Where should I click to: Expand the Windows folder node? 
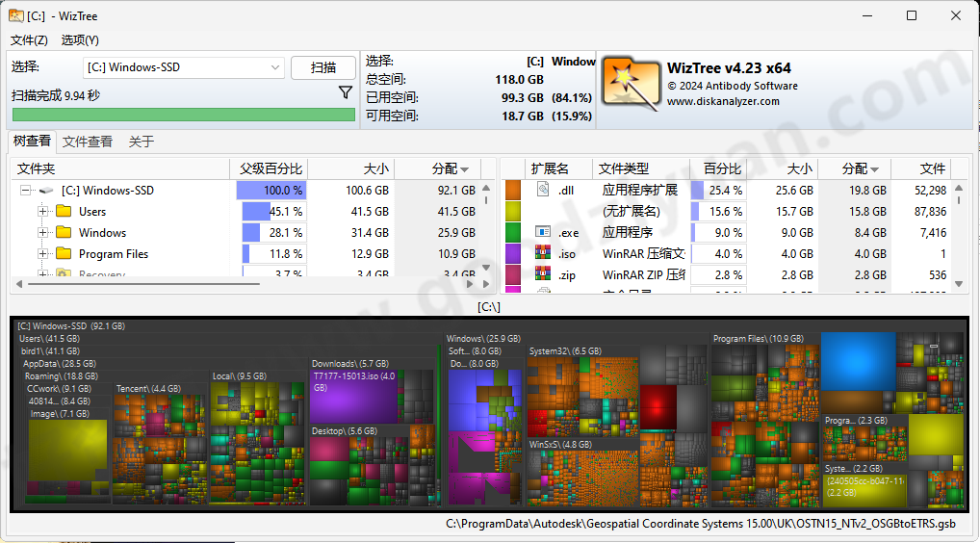point(43,232)
